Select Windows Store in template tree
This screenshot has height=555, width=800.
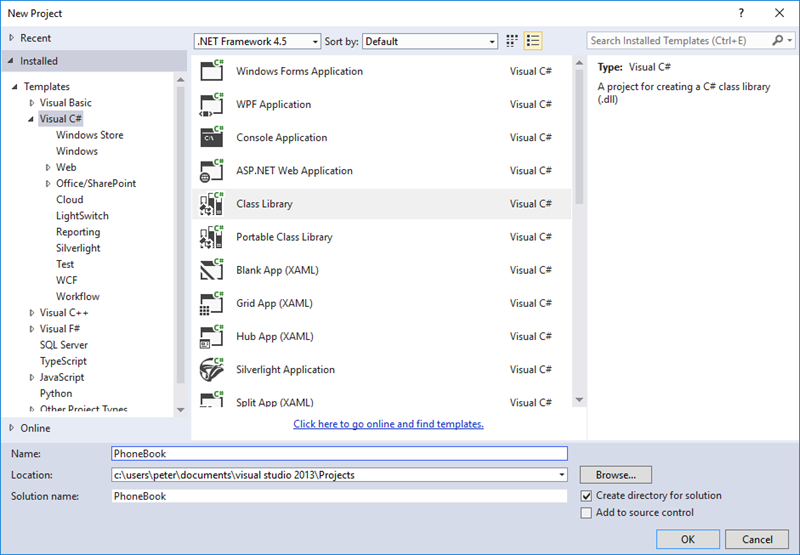[90, 135]
